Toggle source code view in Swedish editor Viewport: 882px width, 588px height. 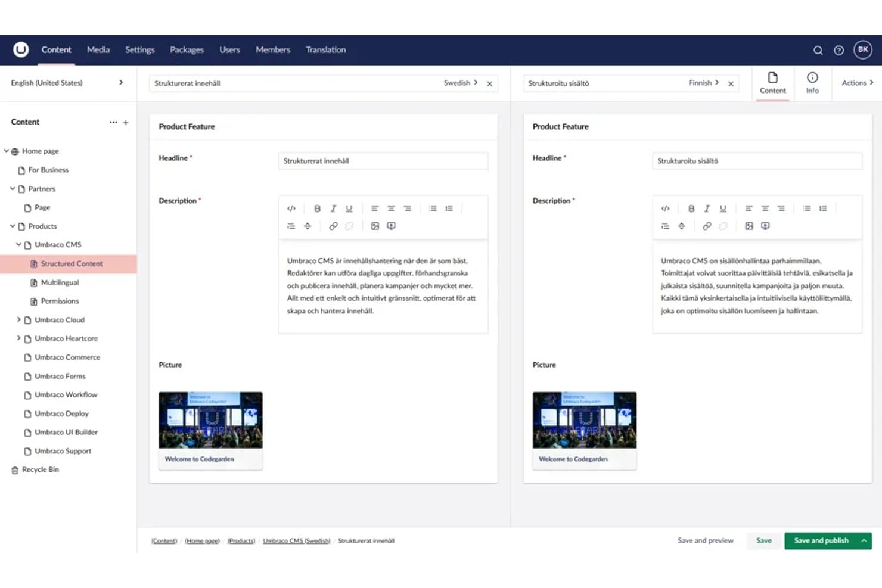pyautogui.click(x=291, y=209)
